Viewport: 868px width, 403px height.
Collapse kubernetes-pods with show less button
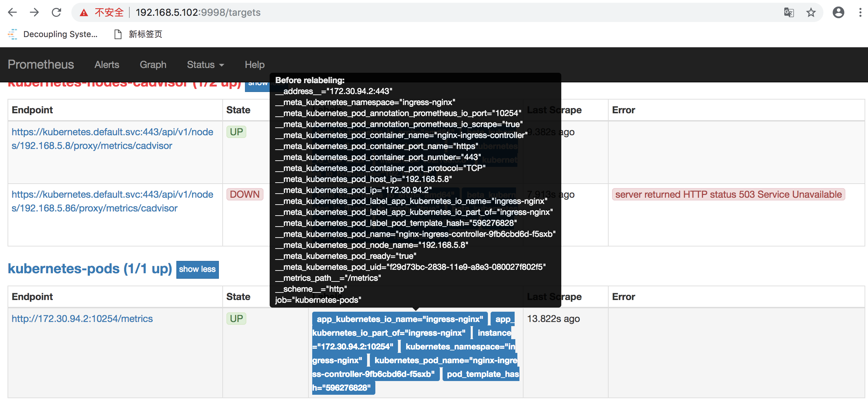(x=197, y=269)
